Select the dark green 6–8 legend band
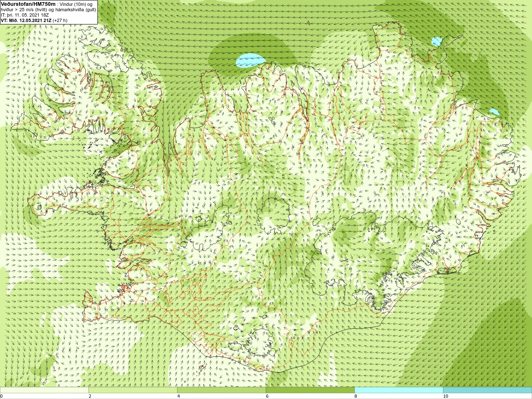 point(310,390)
